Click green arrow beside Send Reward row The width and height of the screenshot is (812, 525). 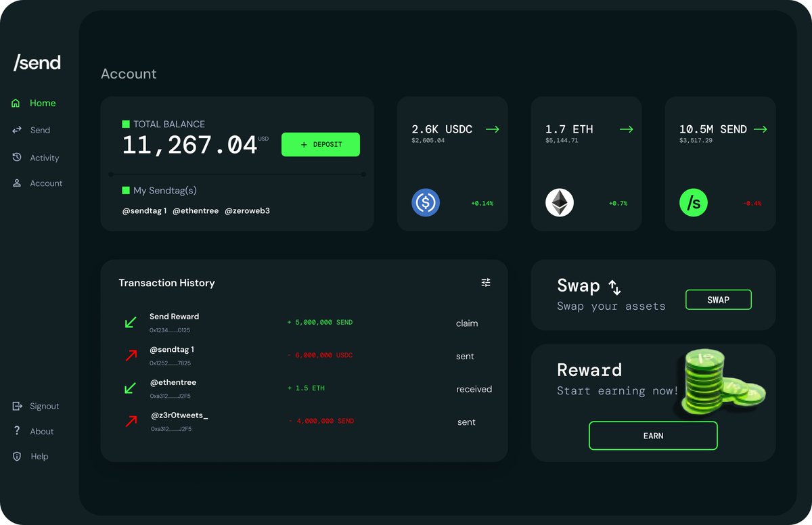[x=131, y=322]
